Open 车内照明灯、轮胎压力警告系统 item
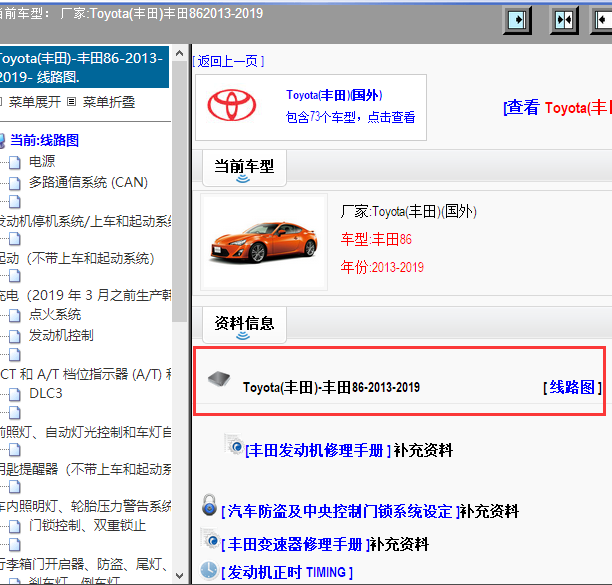This screenshot has height=585, width=612. (85, 506)
